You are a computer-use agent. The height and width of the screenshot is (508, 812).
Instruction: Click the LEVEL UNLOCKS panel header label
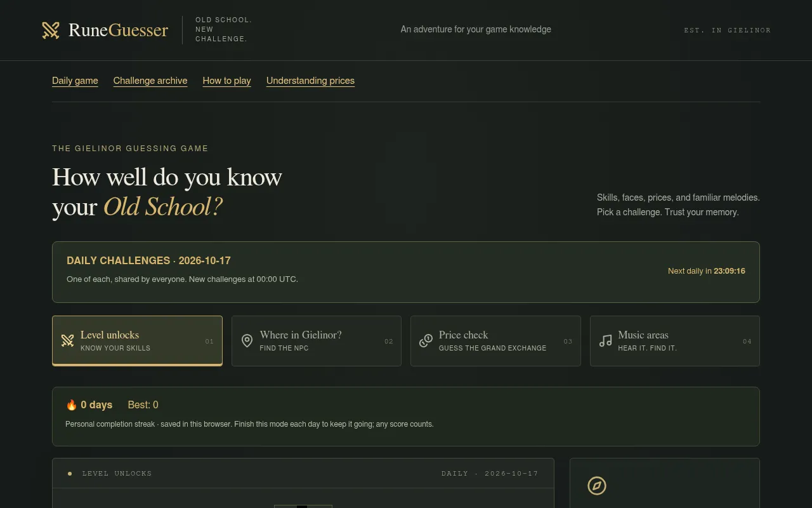pyautogui.click(x=117, y=474)
